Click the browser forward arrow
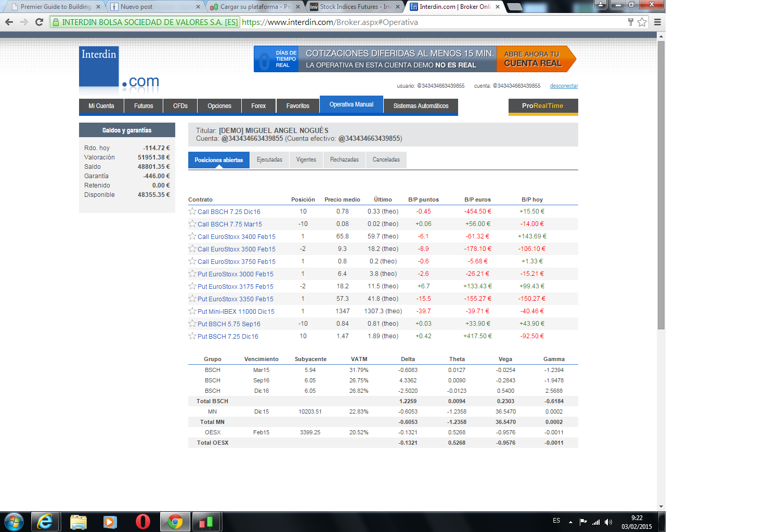 [x=24, y=22]
